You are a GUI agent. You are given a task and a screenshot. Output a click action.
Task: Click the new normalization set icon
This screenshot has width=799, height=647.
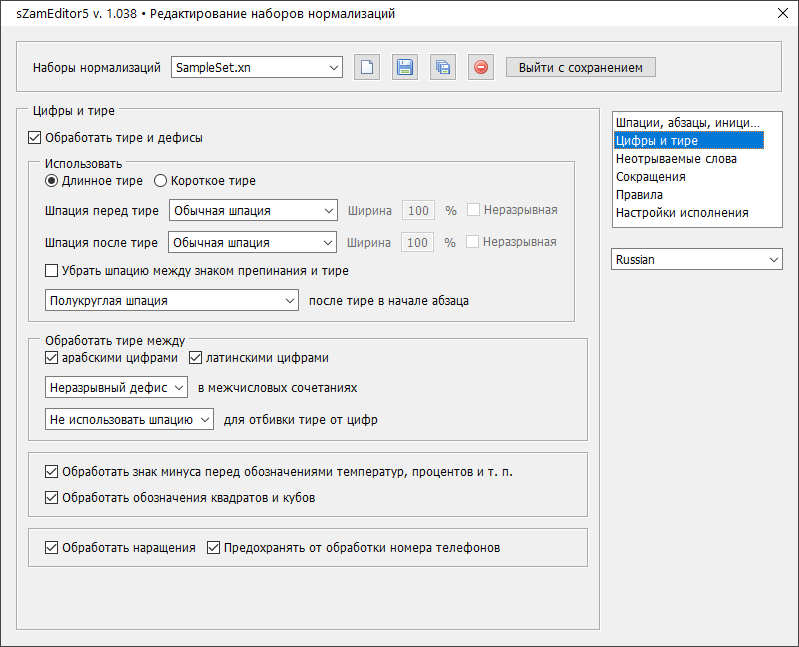point(367,68)
